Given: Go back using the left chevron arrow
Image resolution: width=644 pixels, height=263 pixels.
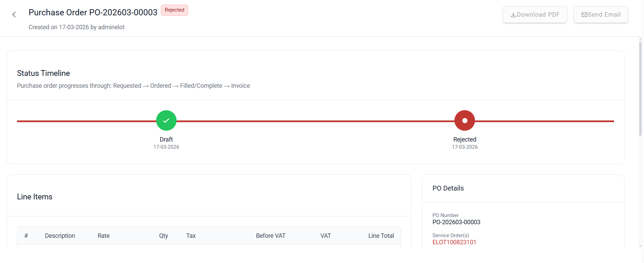Looking at the screenshot, I should tap(14, 15).
